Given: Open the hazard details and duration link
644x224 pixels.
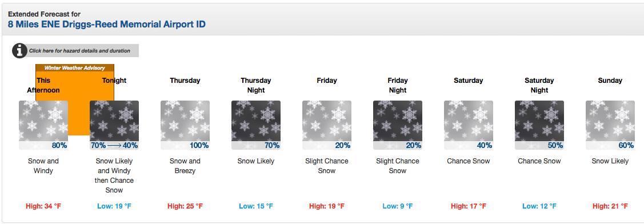Looking at the screenshot, I should [79, 51].
